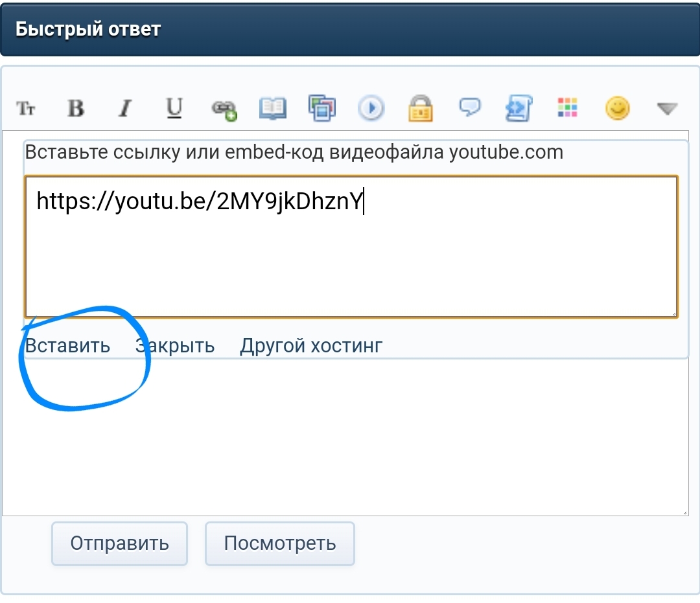
Task: Click the code scroll icon
Action: (x=519, y=108)
